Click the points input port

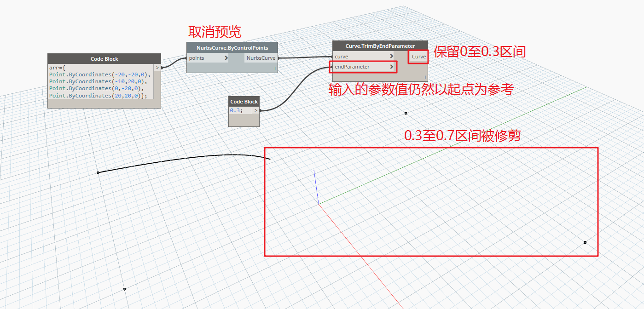click(x=208, y=58)
